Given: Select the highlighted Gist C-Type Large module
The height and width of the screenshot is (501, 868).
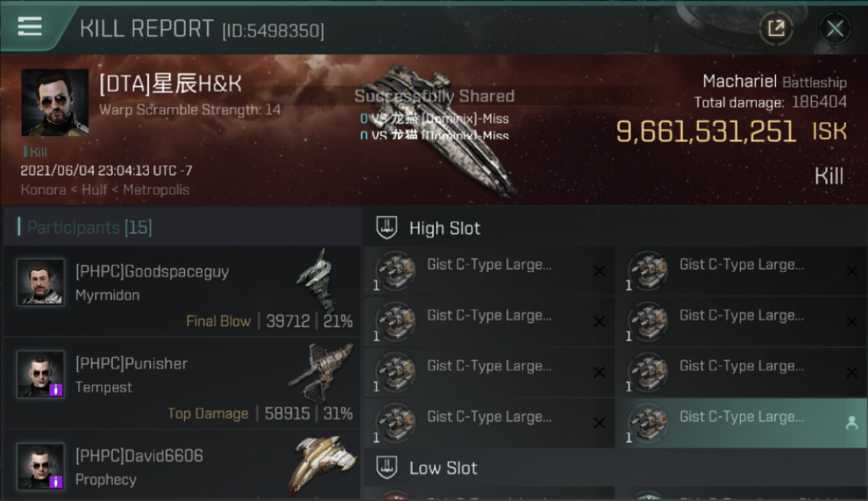Looking at the screenshot, I should pyautogui.click(x=741, y=423).
